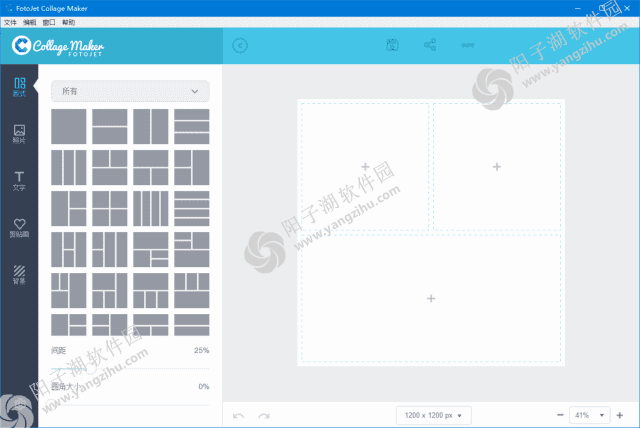Open the more options ellipsis icon

pos(468,45)
